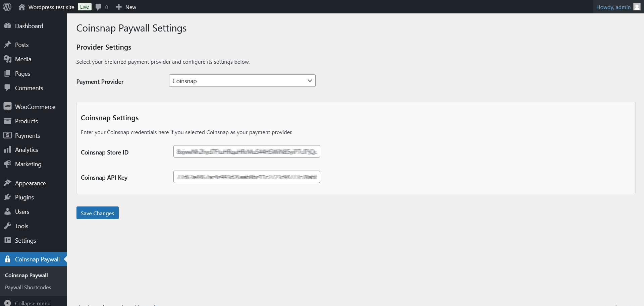Open the Paywall Shortcodes submenu item
The height and width of the screenshot is (306, 644).
28,287
